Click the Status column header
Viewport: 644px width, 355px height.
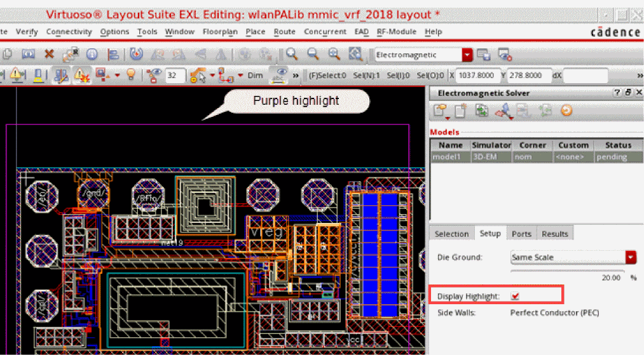(618, 145)
